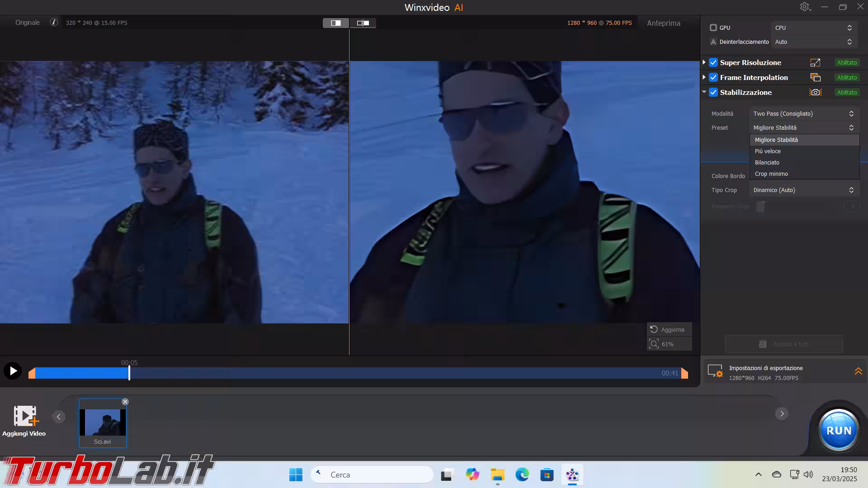Disable the Frame Interpolation checkbox
This screenshot has height=488, width=868.
[713, 77]
